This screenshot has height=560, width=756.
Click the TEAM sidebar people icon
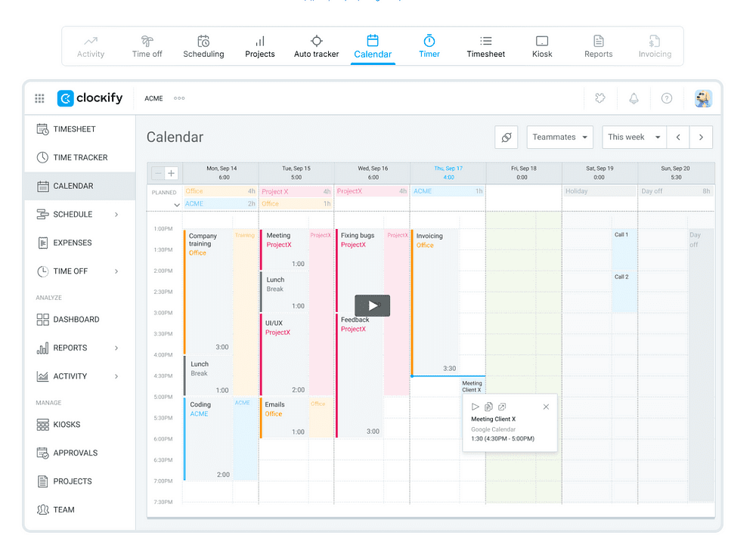tap(43, 510)
